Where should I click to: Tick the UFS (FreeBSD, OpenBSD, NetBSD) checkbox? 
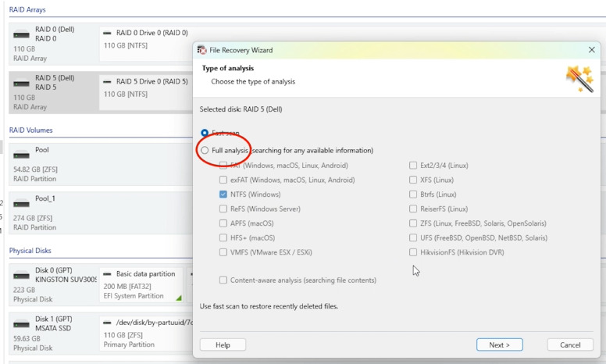click(413, 237)
